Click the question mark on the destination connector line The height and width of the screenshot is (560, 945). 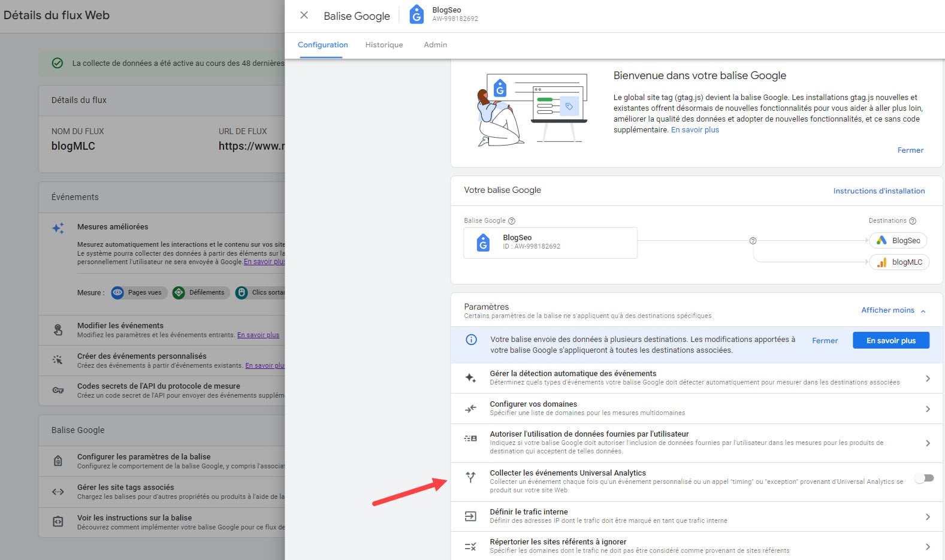753,241
